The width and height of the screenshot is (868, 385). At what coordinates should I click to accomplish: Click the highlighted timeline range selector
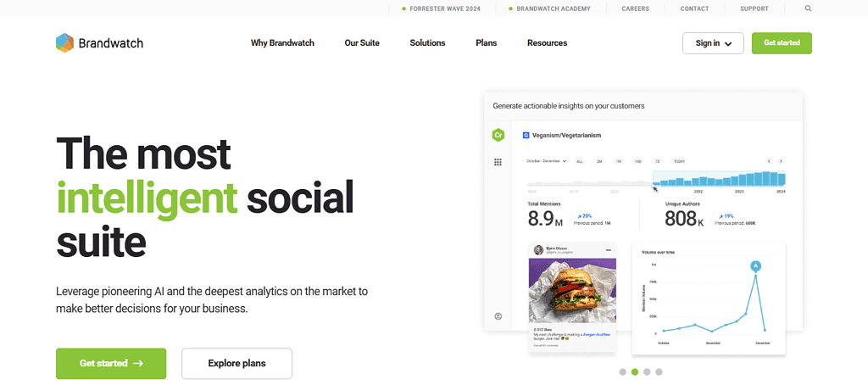point(719,179)
